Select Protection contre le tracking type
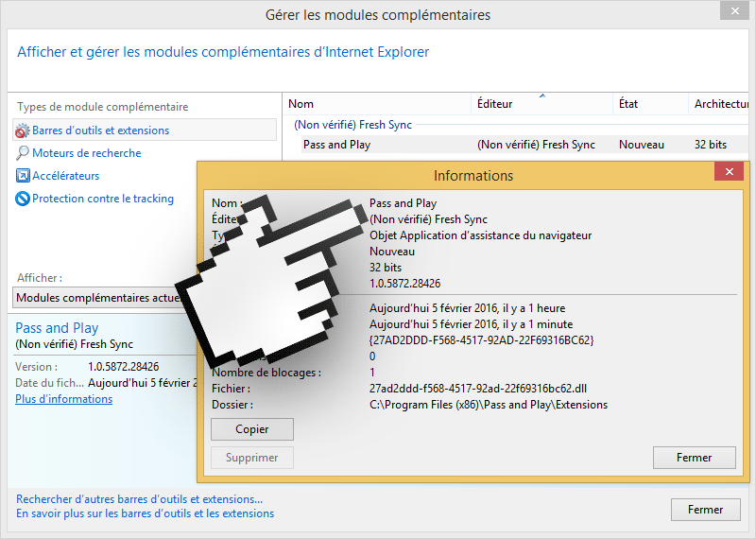756x539 pixels. click(103, 199)
